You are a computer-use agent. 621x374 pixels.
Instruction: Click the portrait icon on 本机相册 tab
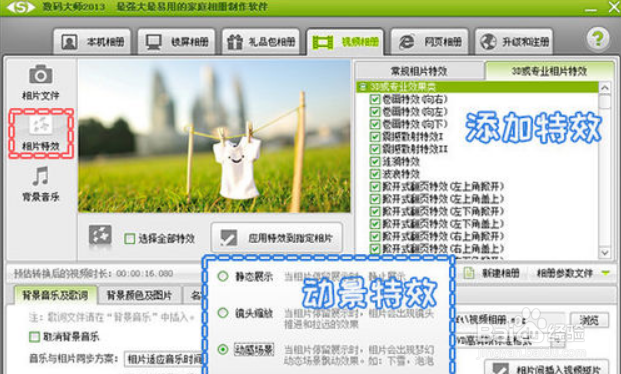(x=69, y=42)
